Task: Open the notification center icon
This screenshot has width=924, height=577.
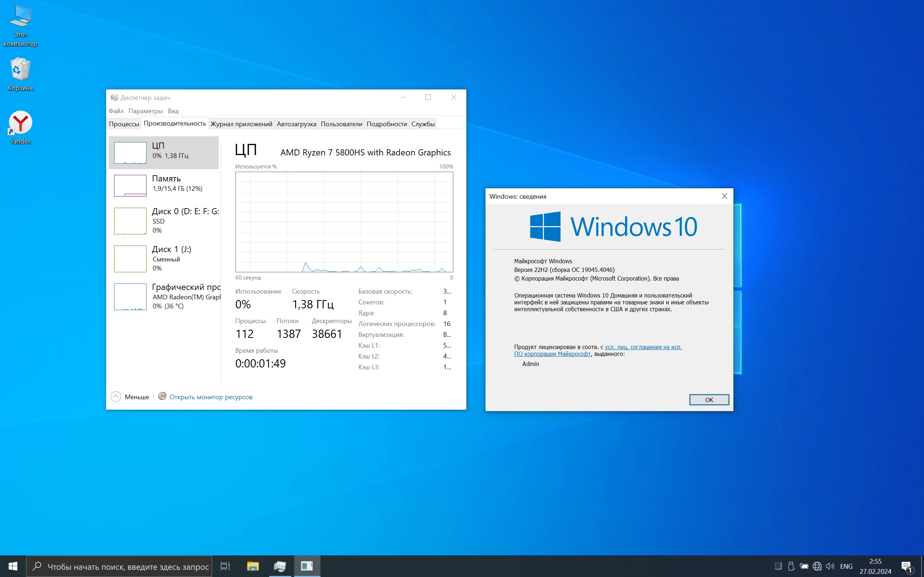Action: point(906,566)
